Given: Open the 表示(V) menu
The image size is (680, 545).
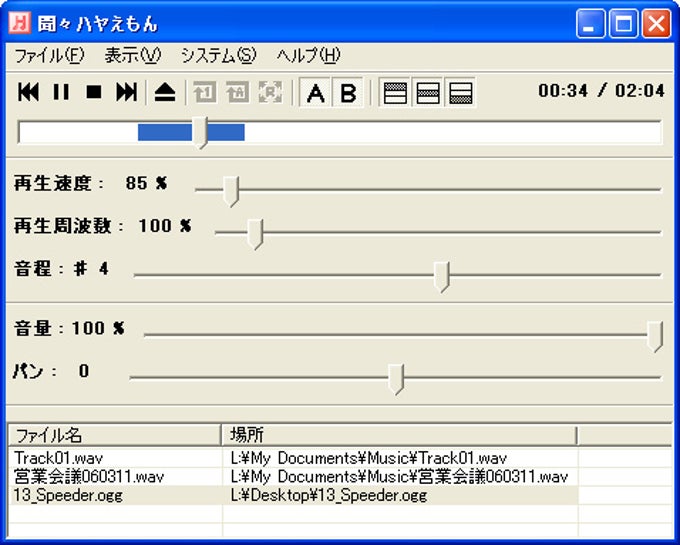Looking at the screenshot, I should tap(133, 55).
